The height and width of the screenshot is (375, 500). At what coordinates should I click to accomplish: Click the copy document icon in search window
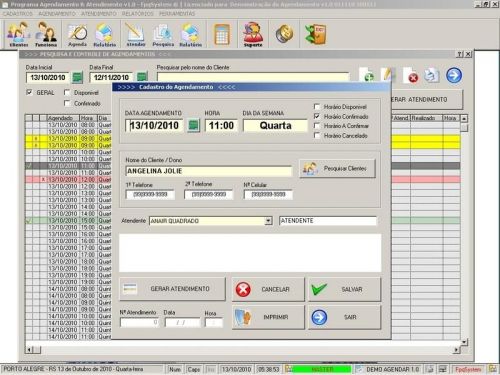tap(431, 75)
